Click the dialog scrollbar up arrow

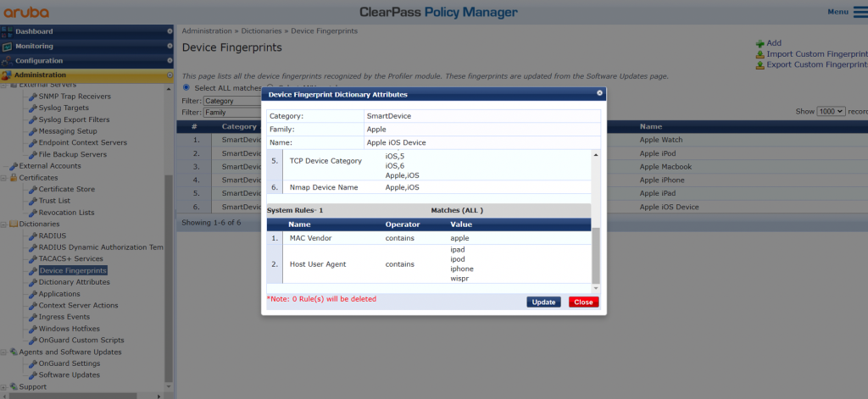pos(596,155)
